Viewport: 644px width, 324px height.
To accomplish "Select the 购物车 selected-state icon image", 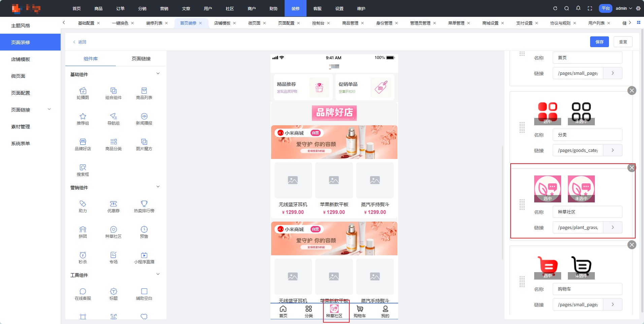I will [547, 266].
